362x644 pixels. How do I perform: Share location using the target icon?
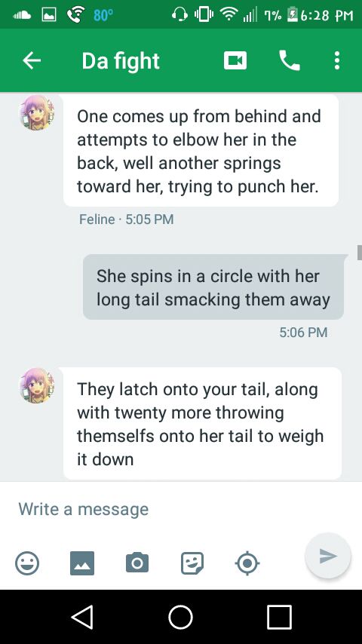coord(247,563)
